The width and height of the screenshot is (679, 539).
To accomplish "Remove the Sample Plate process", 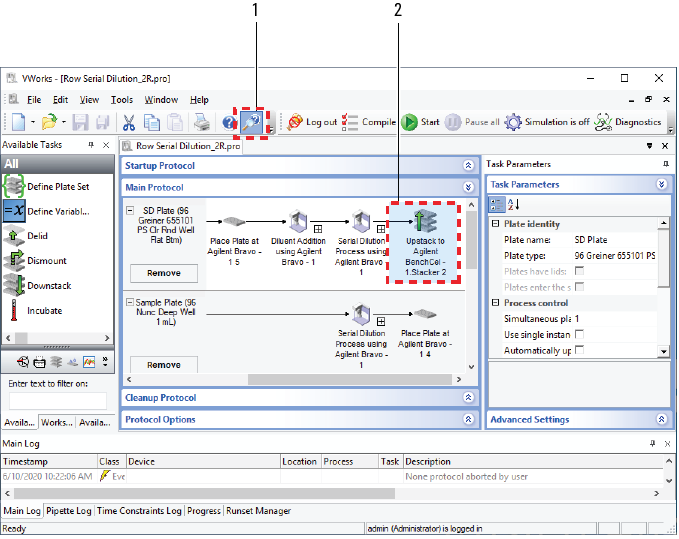I will [164, 365].
